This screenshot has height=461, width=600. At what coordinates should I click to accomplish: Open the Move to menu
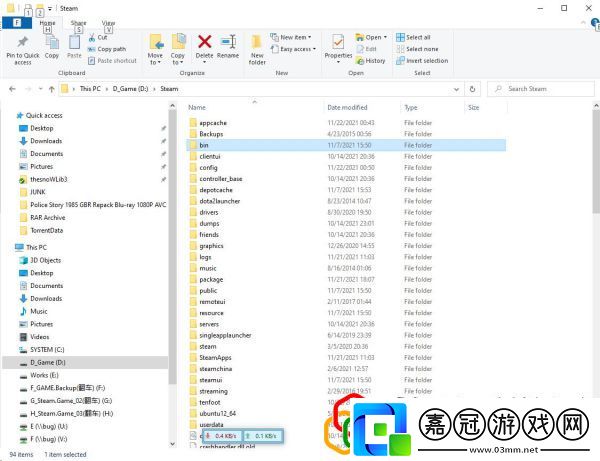(155, 49)
